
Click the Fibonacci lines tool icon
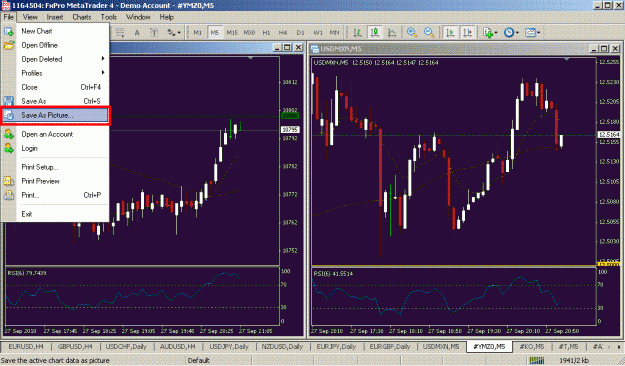click(120, 33)
